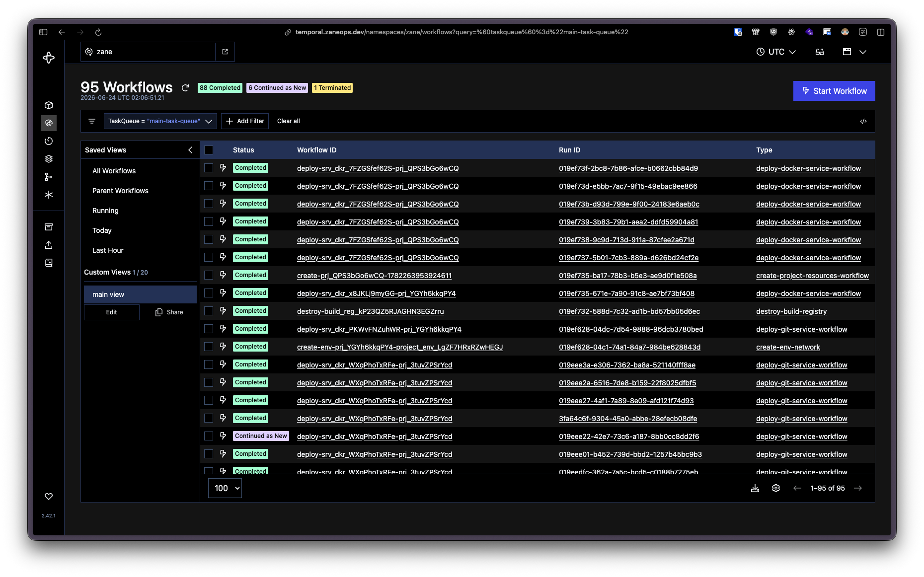Open the zane namespace external link icon

[x=225, y=52]
